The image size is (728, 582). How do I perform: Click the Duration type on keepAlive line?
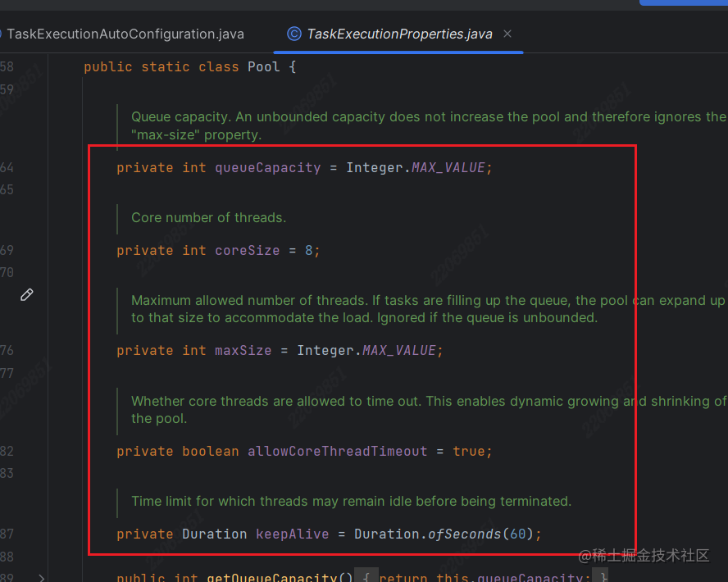click(214, 534)
